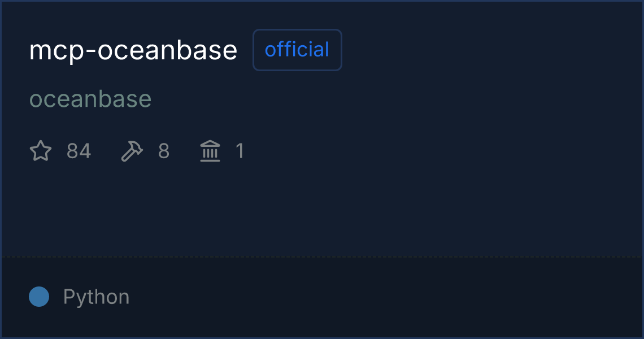Click empty card area below the stats row

322,209
